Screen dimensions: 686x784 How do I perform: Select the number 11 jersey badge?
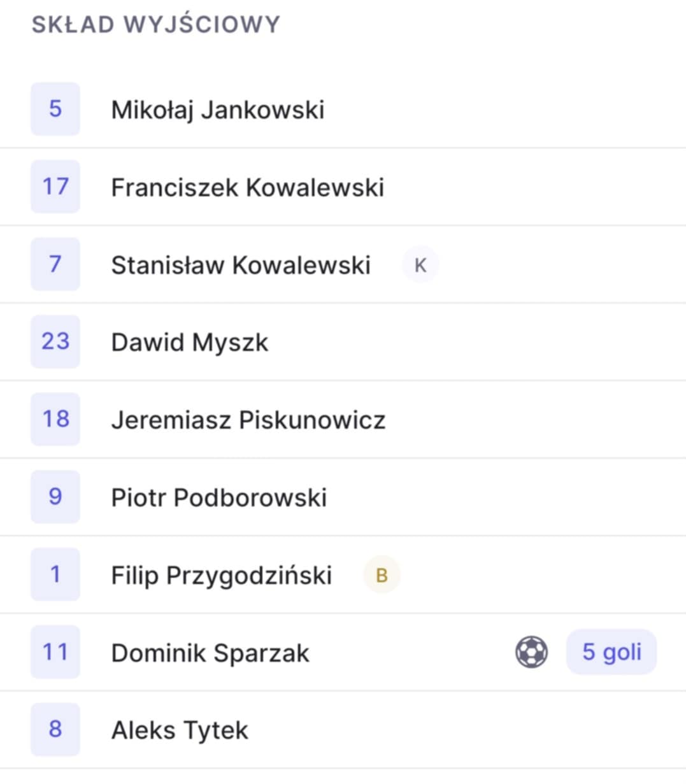pos(55,652)
